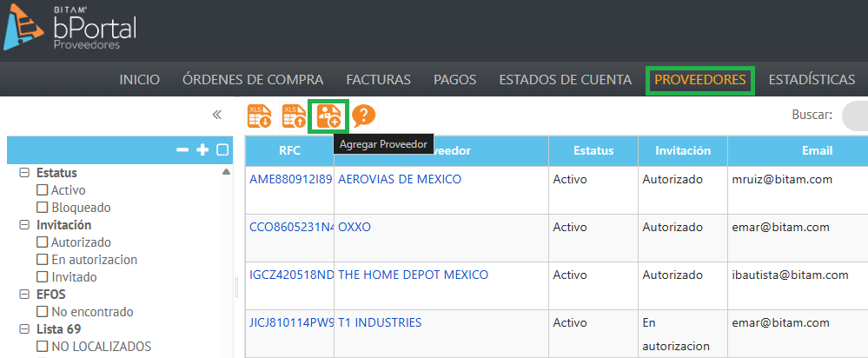Collapse the filter sidebar with double chevron

pyautogui.click(x=217, y=115)
